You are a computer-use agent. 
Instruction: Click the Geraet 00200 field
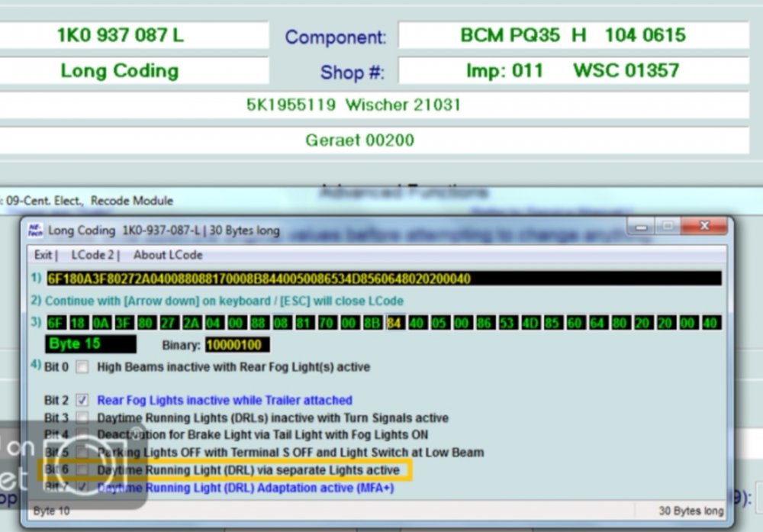[x=374, y=140]
